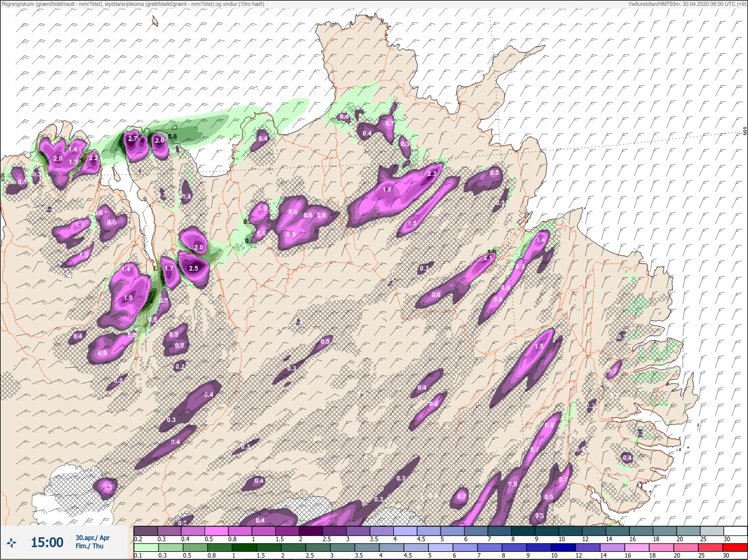Image resolution: width=748 pixels, height=560 pixels.
Task: Select the dark blue lower legend swatch labeled 10
Action: pos(563,548)
